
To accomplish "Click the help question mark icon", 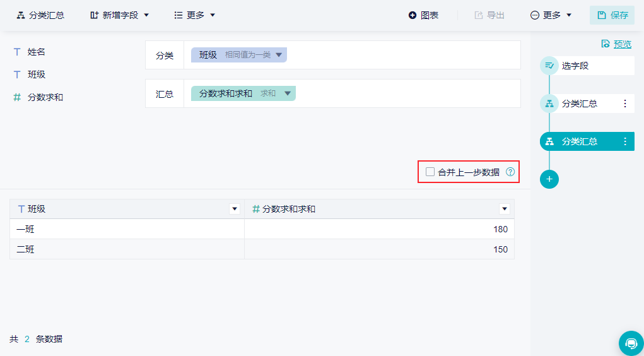I will (510, 172).
